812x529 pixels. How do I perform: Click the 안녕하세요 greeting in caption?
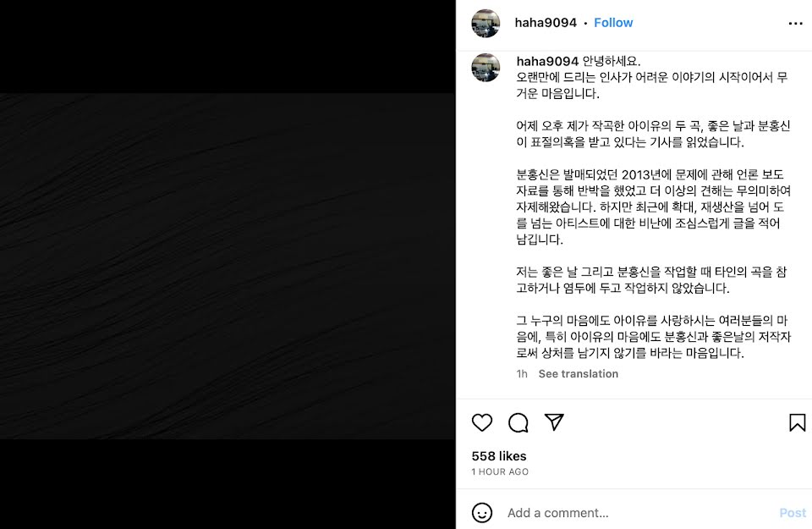611,61
